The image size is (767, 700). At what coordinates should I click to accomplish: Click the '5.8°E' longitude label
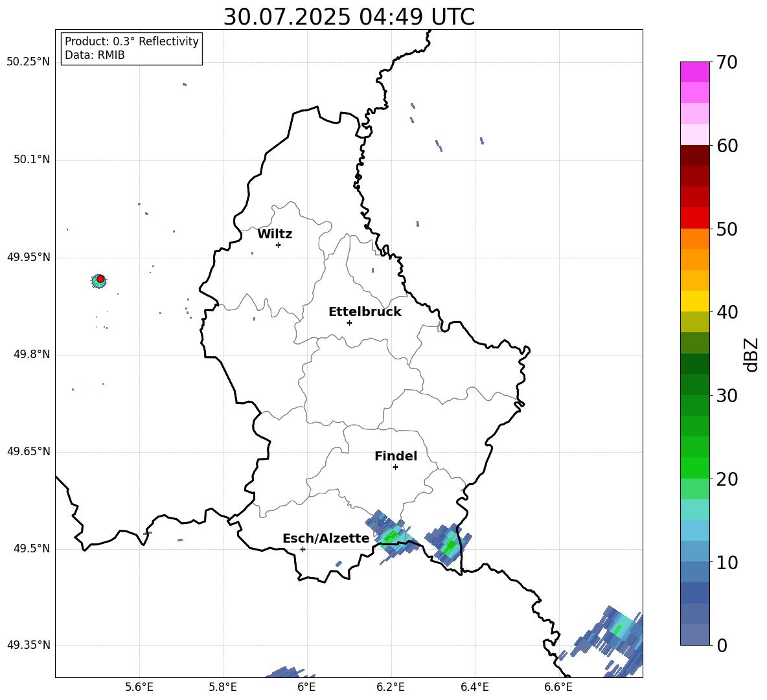223,687
